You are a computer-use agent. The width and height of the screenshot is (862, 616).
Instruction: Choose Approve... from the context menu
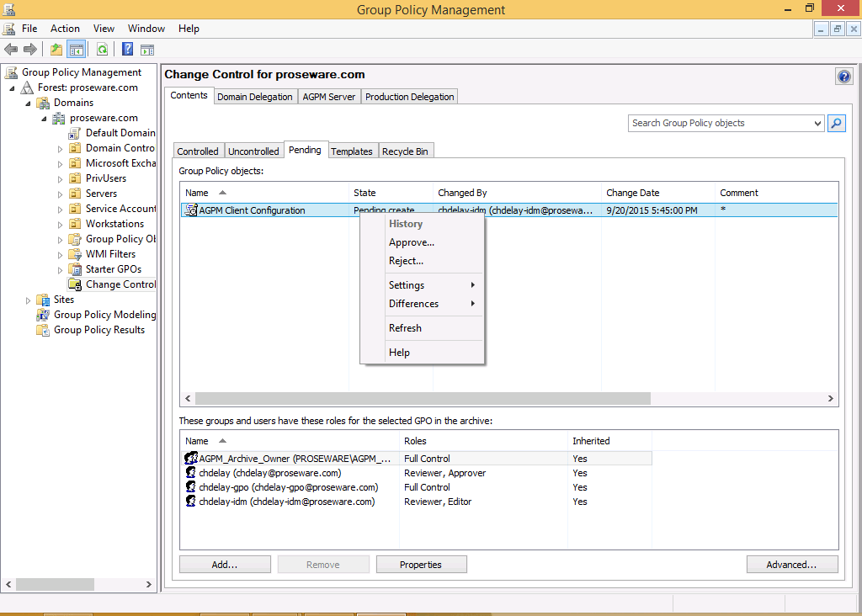[412, 242]
